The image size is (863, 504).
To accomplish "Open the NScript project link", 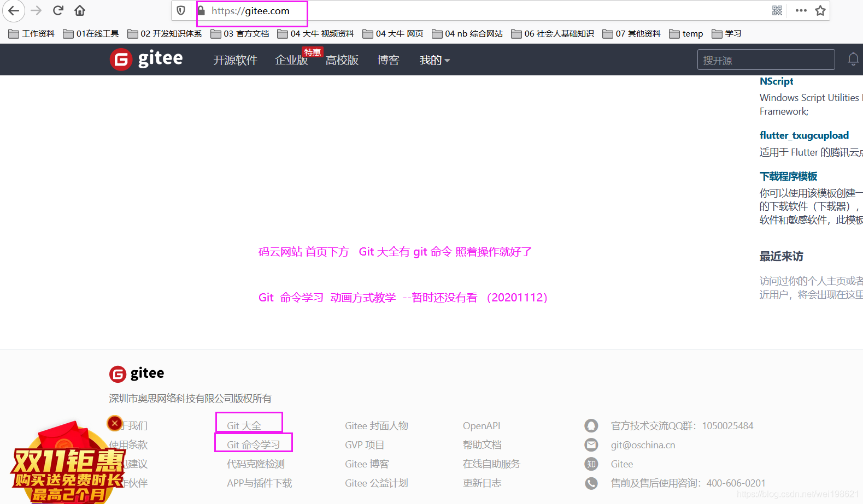I will point(776,81).
